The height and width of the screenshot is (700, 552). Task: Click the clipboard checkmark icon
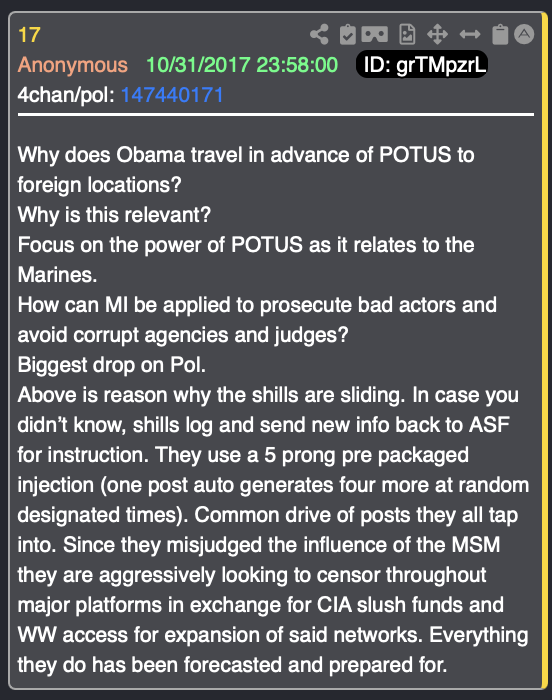pos(347,34)
